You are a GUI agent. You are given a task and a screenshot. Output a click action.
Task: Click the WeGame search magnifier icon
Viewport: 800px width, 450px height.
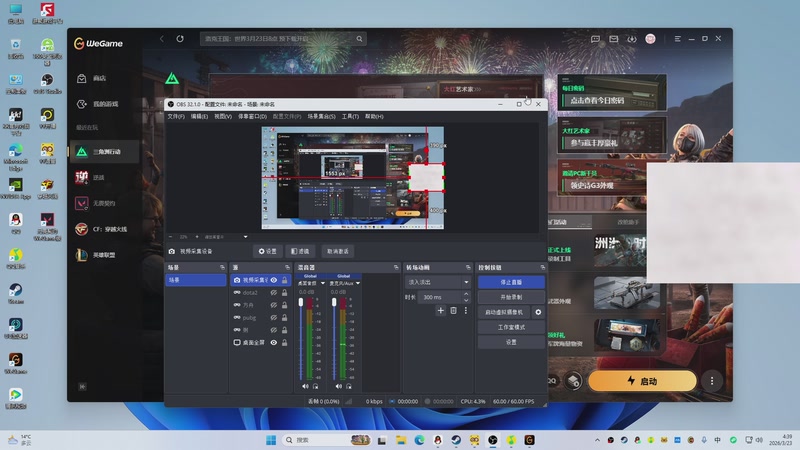click(x=359, y=39)
